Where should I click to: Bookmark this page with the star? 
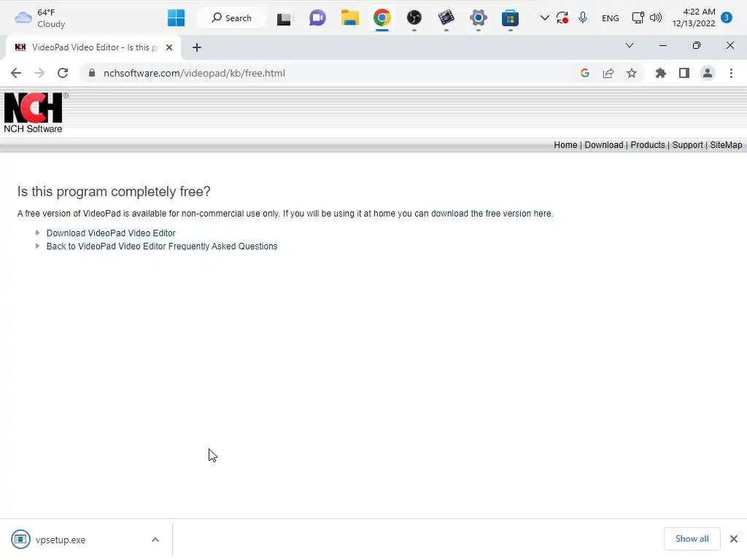pos(632,73)
